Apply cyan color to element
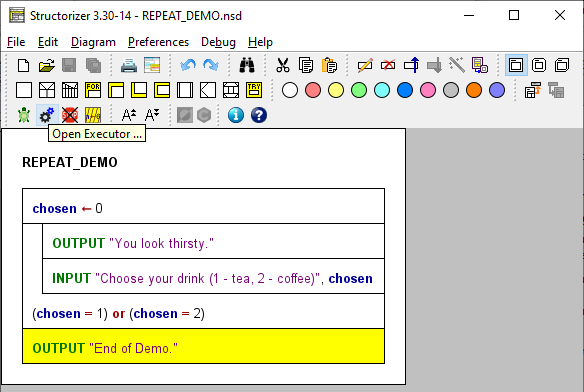584x392 pixels. pos(382,90)
